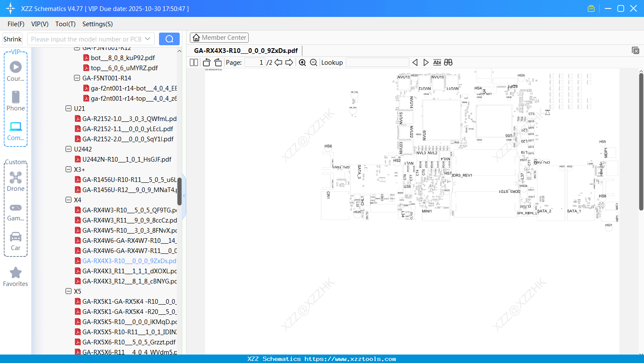Open ga-f2nt001-r14-top PDF file
644x363 pixels.
(130, 98)
